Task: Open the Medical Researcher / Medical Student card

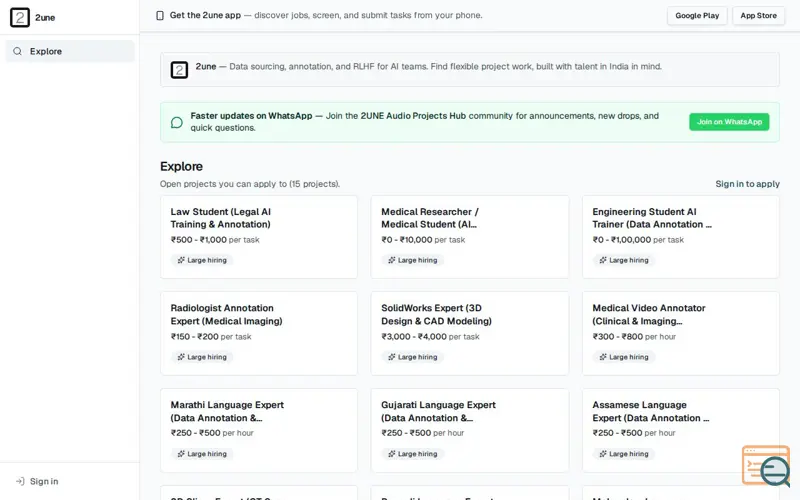Action: pyautogui.click(x=469, y=237)
